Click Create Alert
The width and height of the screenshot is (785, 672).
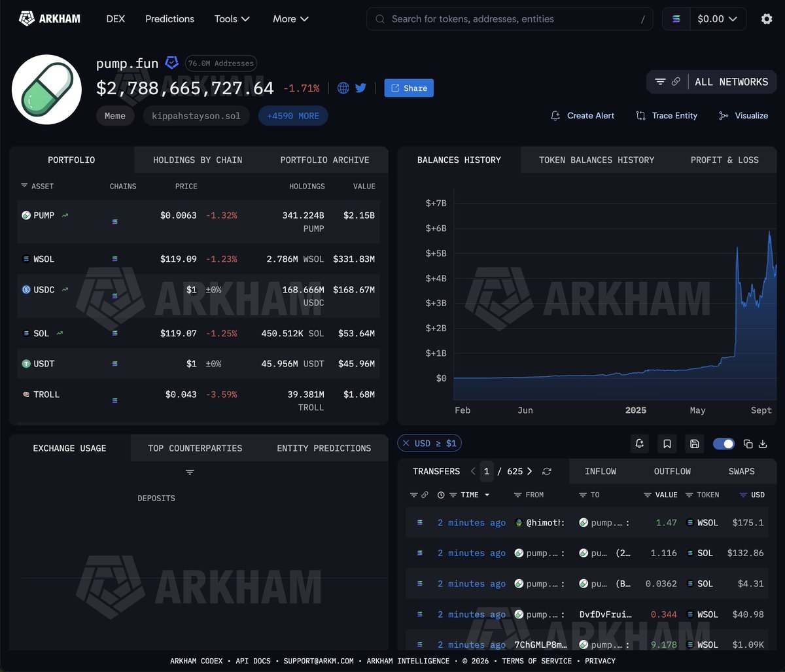tap(582, 116)
